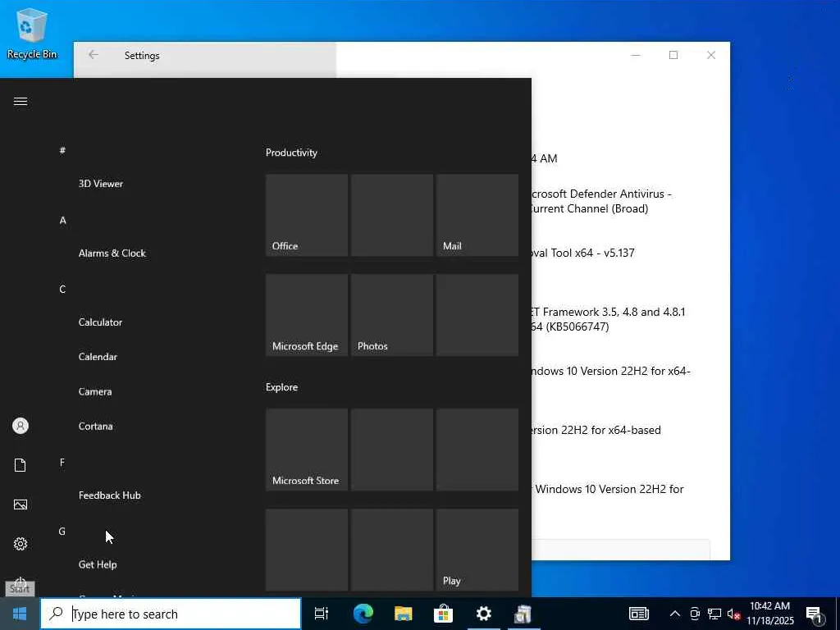Screen dimensions: 840x630
Task: Open Recycle Bin on the desktop
Action: click(x=32, y=33)
